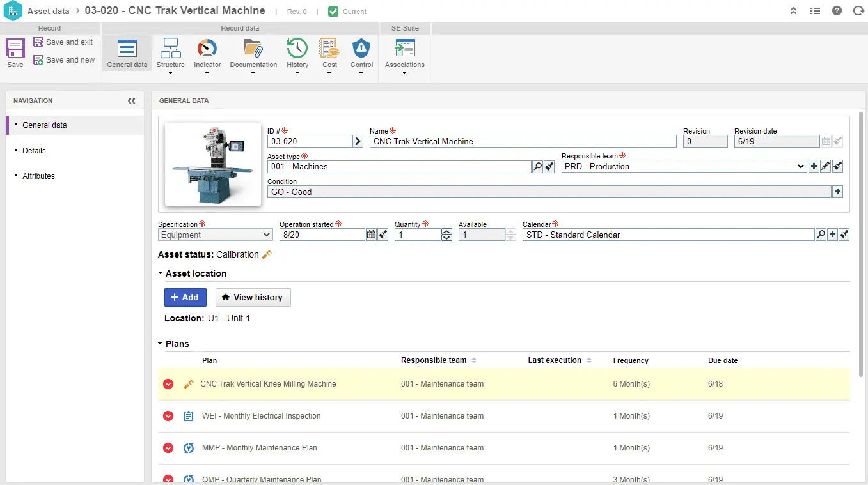Image resolution: width=868 pixels, height=485 pixels.
Task: Collapse the Navigation panel
Action: click(132, 100)
